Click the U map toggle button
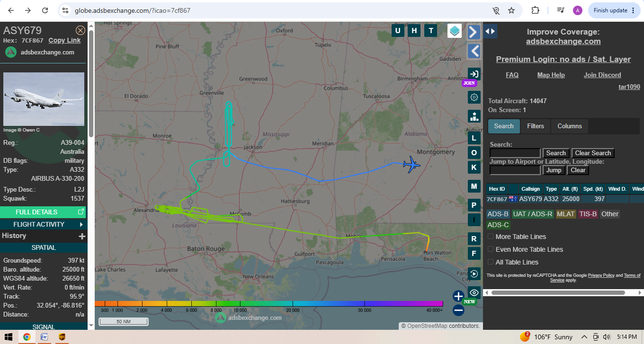This screenshot has width=644, height=344. [x=398, y=31]
